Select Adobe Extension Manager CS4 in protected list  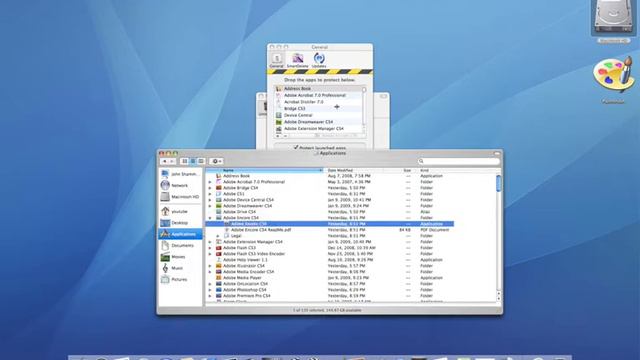(x=318, y=129)
